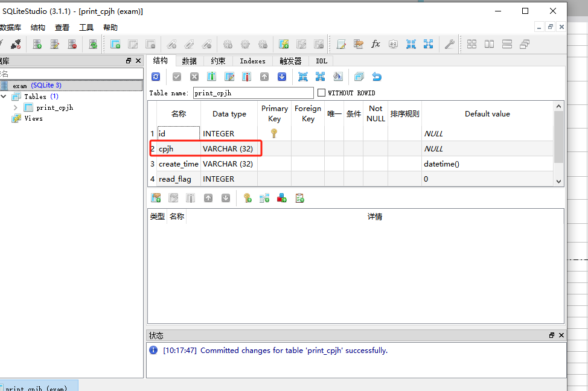Click the edit column icon
The height and width of the screenshot is (391, 588).
click(229, 77)
